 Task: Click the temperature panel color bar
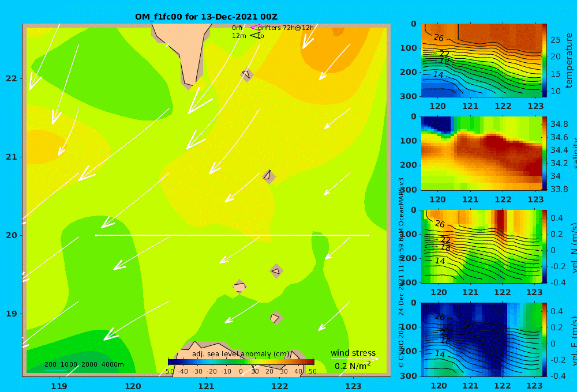544,61
